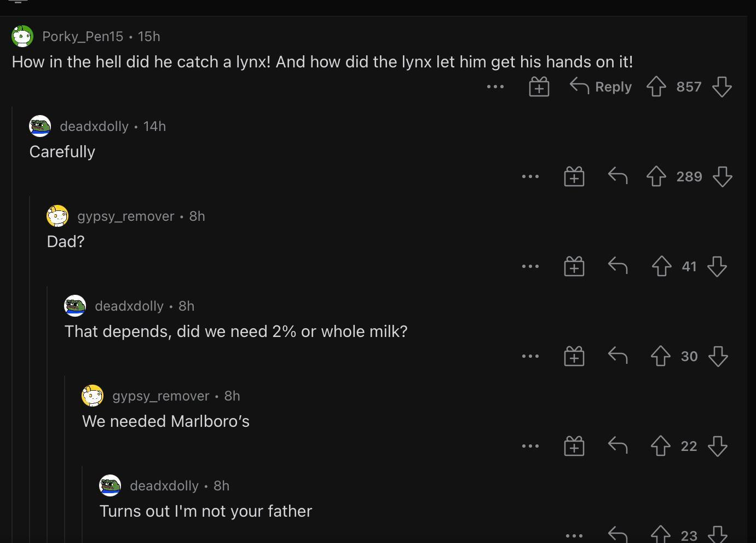
Task: Give award to Porky_Pen15's comment
Action: (x=539, y=87)
